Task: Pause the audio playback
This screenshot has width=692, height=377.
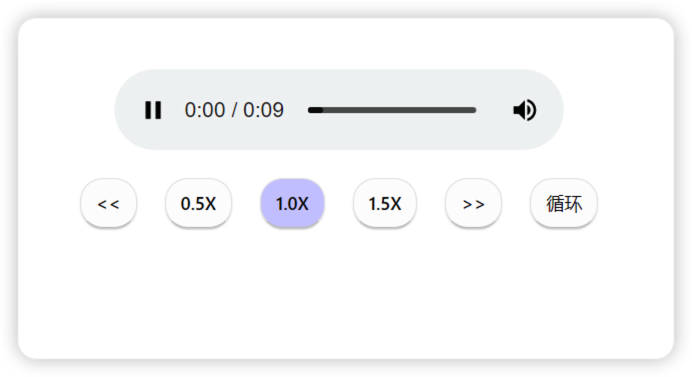Action: [x=153, y=110]
